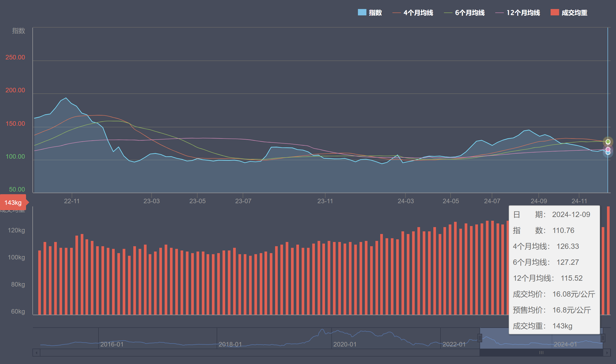Click the 22-11 x-axis label
The image size is (616, 364).
72,201
